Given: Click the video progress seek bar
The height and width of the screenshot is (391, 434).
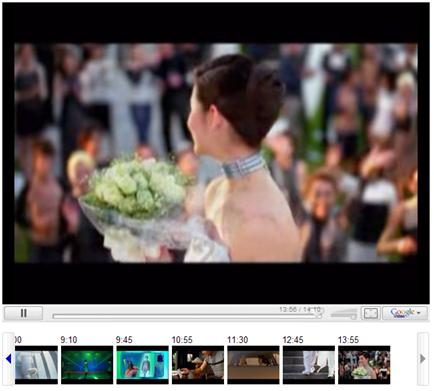Looking at the screenshot, I should [x=186, y=316].
